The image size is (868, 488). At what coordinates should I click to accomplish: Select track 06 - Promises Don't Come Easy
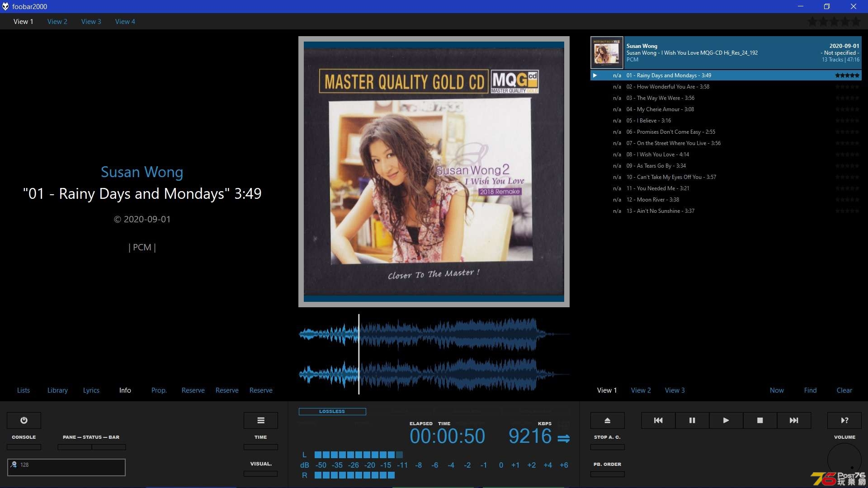pyautogui.click(x=726, y=132)
